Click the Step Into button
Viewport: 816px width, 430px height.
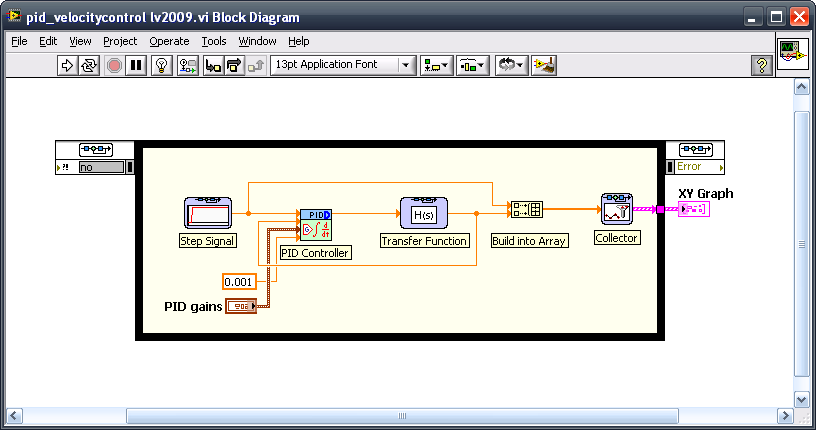coord(212,65)
